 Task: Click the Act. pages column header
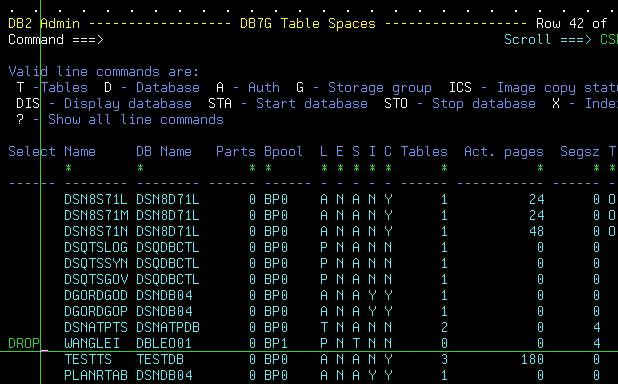coord(504,152)
